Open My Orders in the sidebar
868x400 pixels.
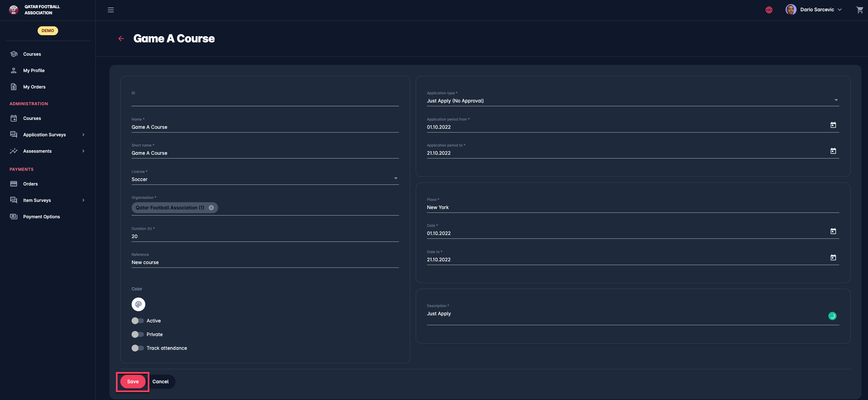coord(34,87)
